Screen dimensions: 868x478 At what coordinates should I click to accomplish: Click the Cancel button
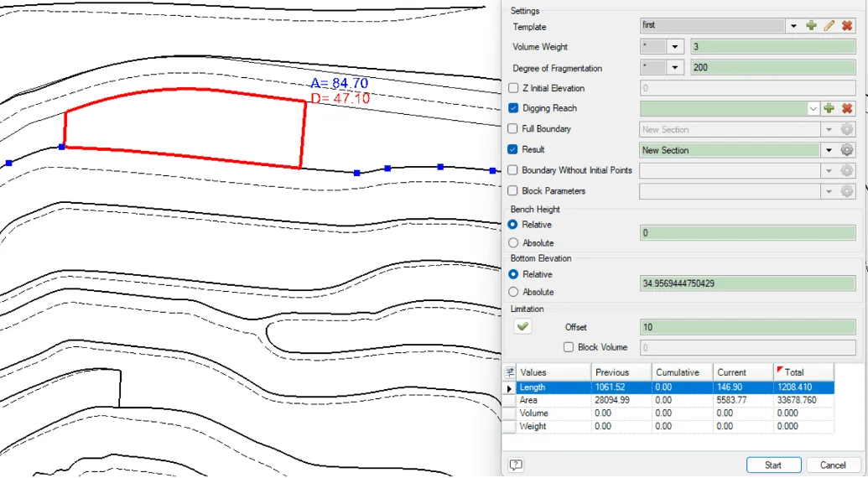[x=833, y=465]
